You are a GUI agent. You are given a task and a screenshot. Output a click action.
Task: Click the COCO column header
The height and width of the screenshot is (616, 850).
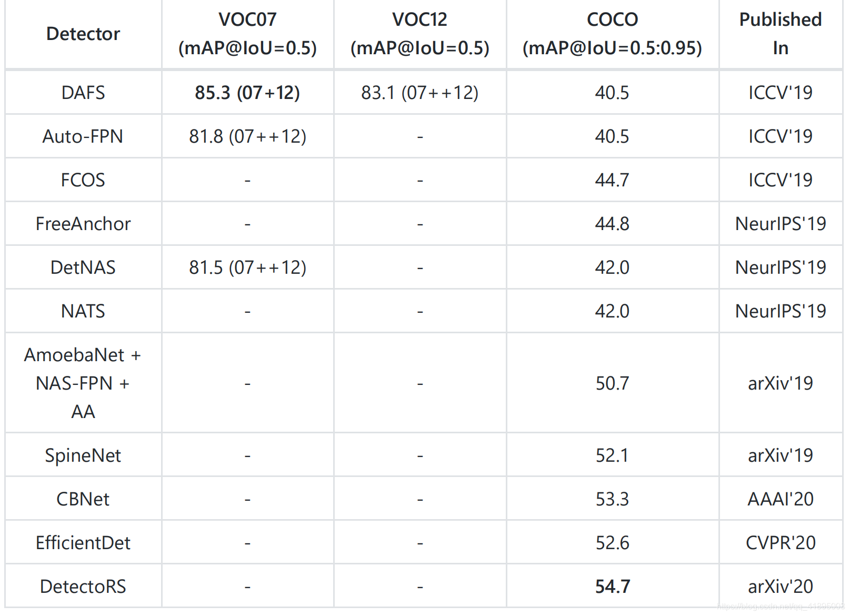[612, 34]
